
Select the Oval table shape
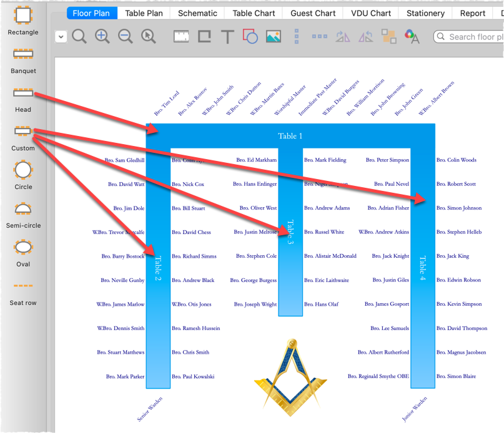23,248
